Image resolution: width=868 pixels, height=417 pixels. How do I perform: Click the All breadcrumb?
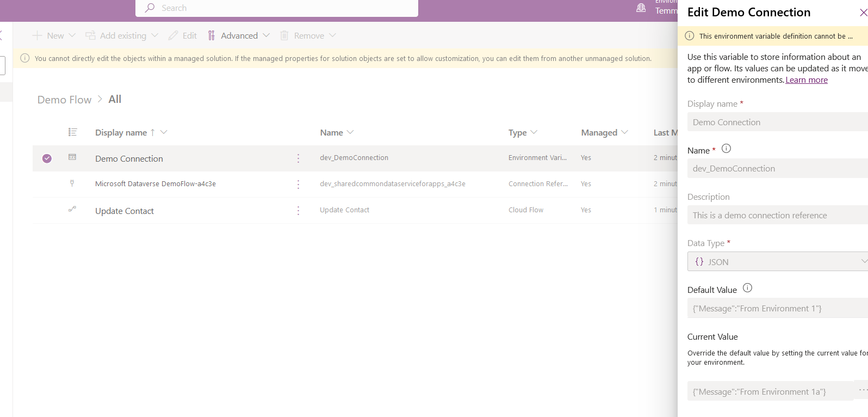[115, 99]
